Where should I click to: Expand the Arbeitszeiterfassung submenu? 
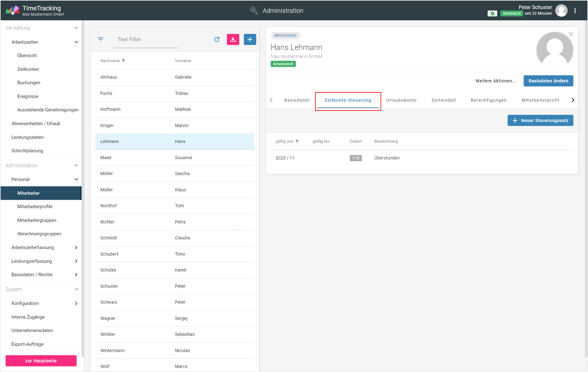pos(76,247)
